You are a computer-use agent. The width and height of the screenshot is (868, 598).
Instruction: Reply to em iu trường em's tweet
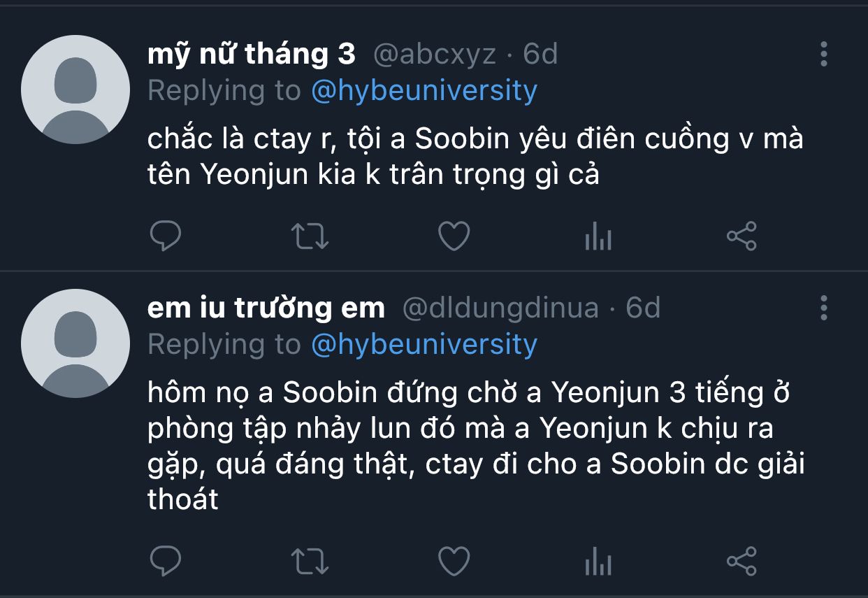coord(166,561)
